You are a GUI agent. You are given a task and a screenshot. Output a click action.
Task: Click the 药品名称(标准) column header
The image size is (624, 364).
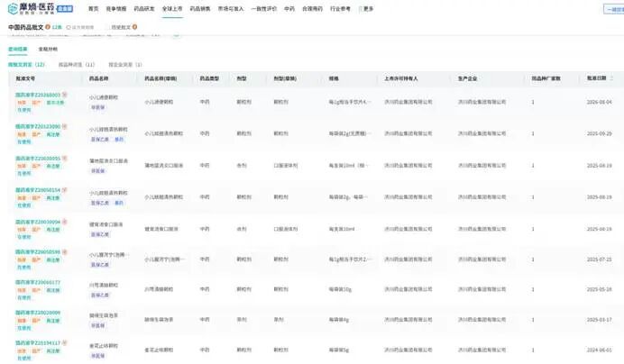click(161, 78)
